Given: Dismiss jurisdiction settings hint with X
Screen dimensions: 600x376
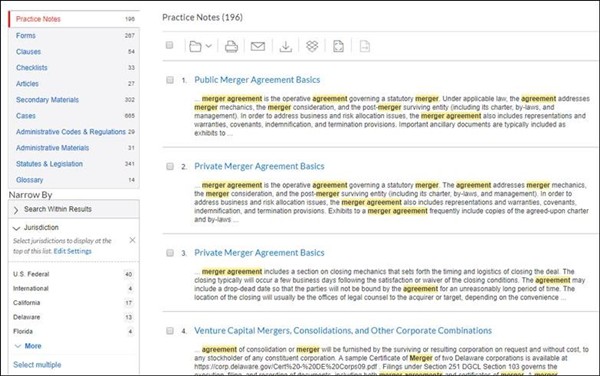Looking at the screenshot, I should coord(132,240).
